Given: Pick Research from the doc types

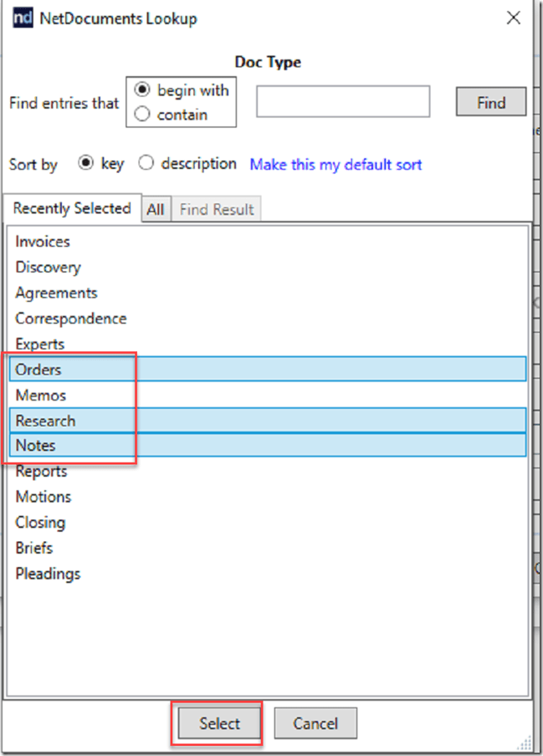Looking at the screenshot, I should (46, 420).
